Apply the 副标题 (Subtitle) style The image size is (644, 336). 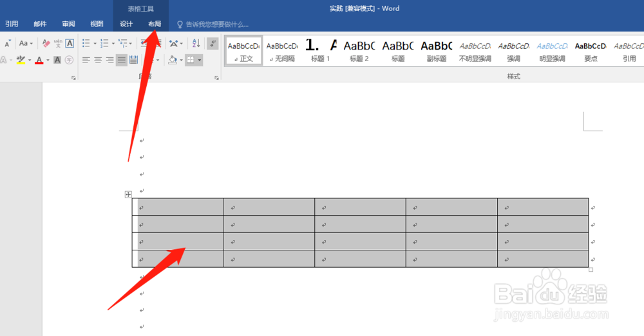(436, 51)
